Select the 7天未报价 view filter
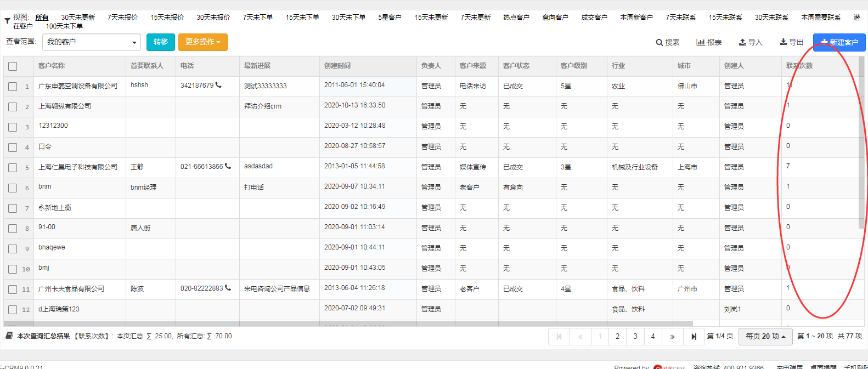Screen dimensions: 868x369 tap(122, 18)
